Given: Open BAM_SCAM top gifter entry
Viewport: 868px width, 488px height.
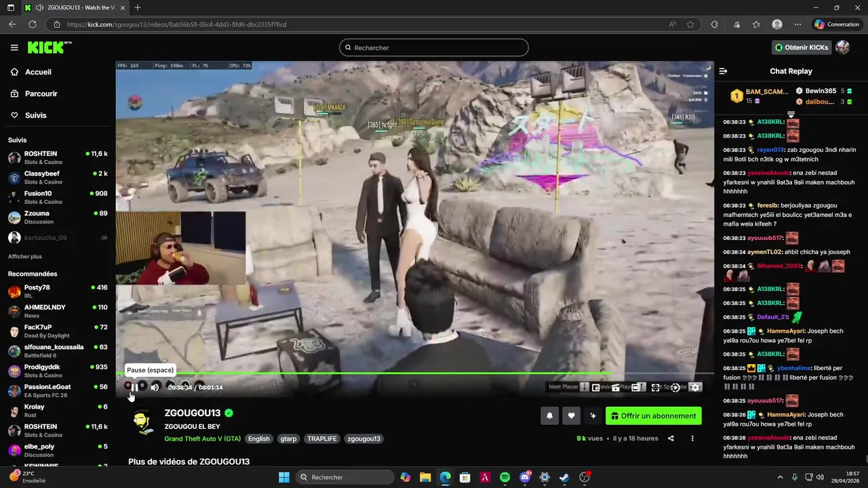Looking at the screenshot, I should 759,96.
